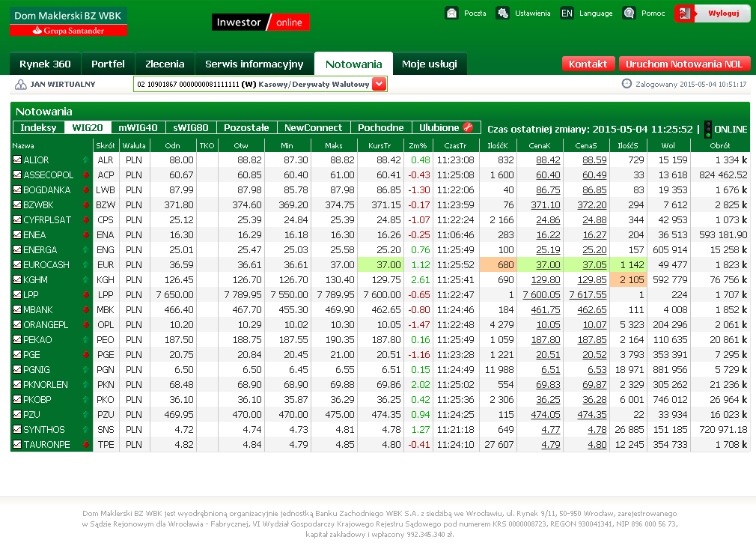Click the user profile icon beside JAN WIRTUALNY
The image size is (756, 546).
click(21, 85)
